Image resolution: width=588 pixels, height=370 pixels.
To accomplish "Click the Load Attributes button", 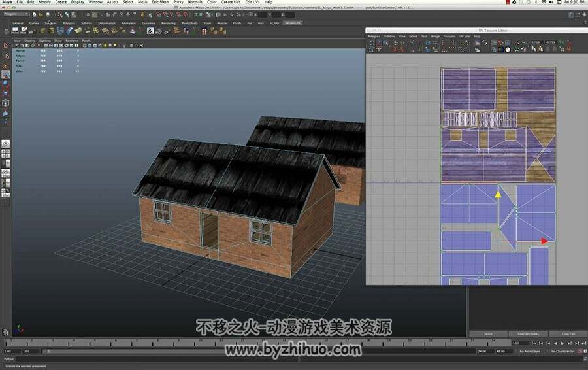I will [x=528, y=333].
